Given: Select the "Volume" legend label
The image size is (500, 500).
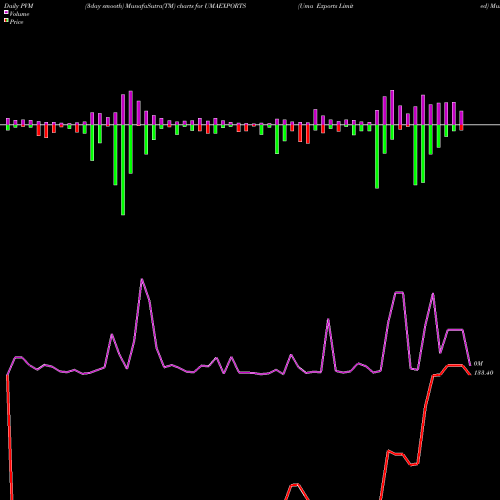Looking at the screenshot, I should [19, 14].
